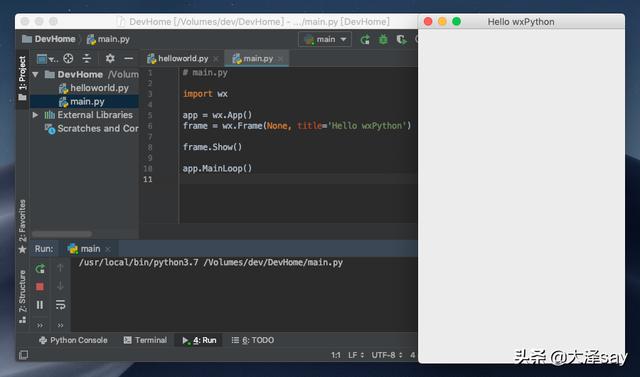Run with coverage from the shield icon
This screenshot has width=640, height=377.
[x=401, y=40]
